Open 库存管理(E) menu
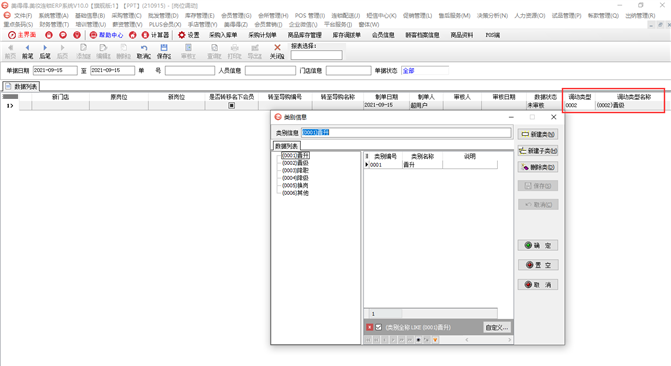671x366 pixels. pyautogui.click(x=200, y=15)
